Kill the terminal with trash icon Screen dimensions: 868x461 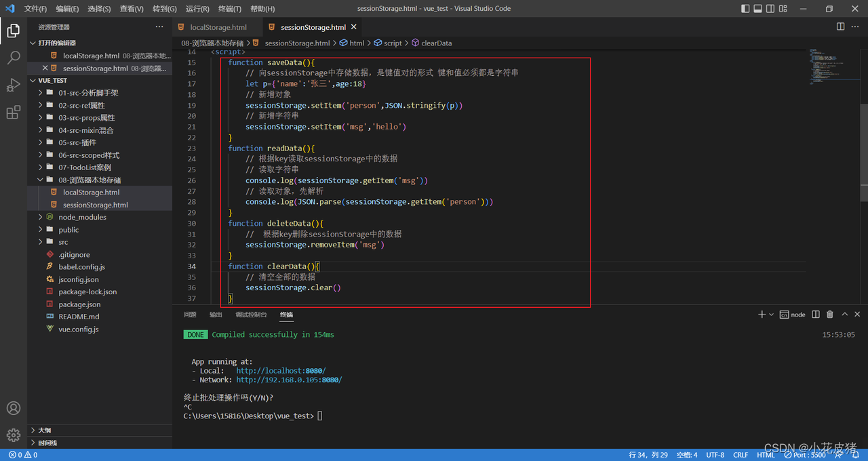coord(830,315)
